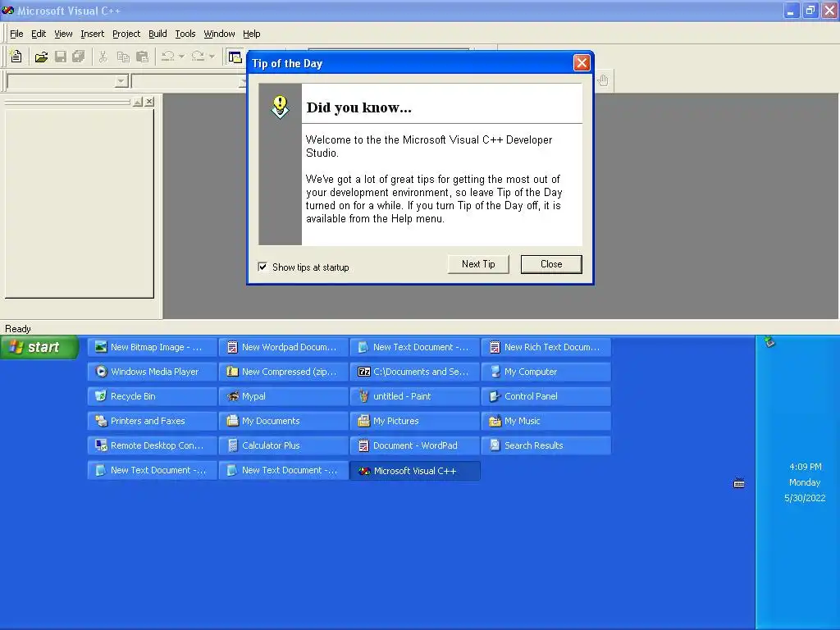840x630 pixels.
Task: Click the New Text File toolbar icon
Action: click(16, 57)
